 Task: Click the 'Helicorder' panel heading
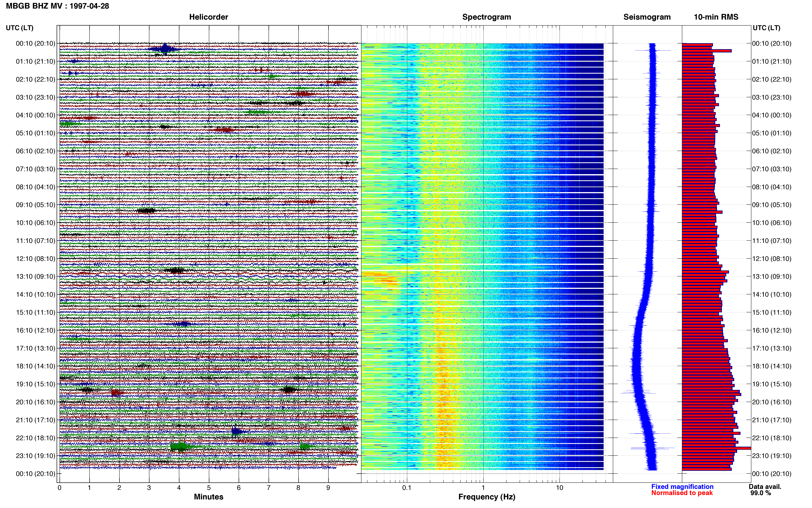coord(209,17)
